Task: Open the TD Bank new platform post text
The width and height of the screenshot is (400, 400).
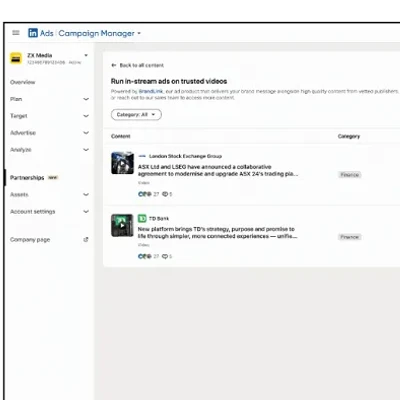Action: 217,233
